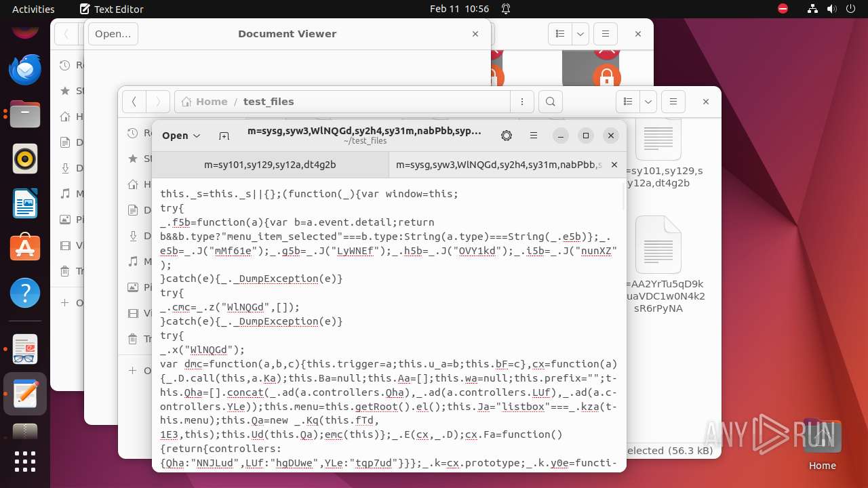868x488 pixels.
Task: Open Activities overview
Action: click(x=33, y=9)
